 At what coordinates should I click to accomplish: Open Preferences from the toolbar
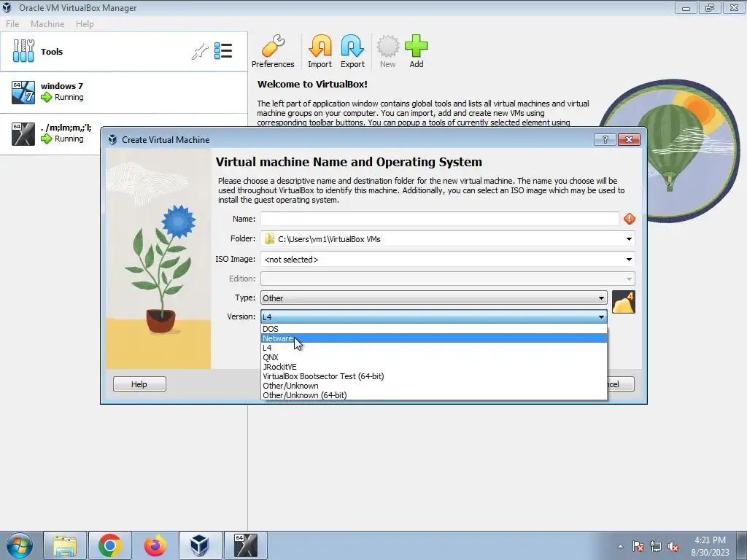click(x=273, y=52)
